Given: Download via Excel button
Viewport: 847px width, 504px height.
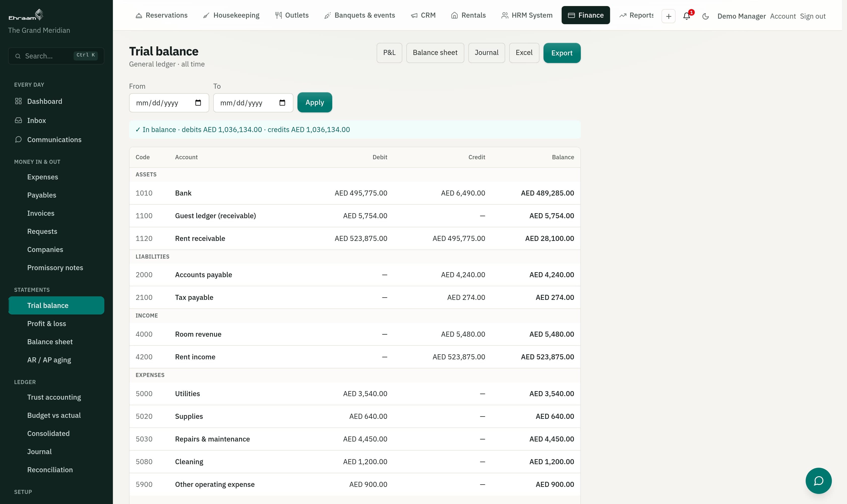Looking at the screenshot, I should click(524, 53).
